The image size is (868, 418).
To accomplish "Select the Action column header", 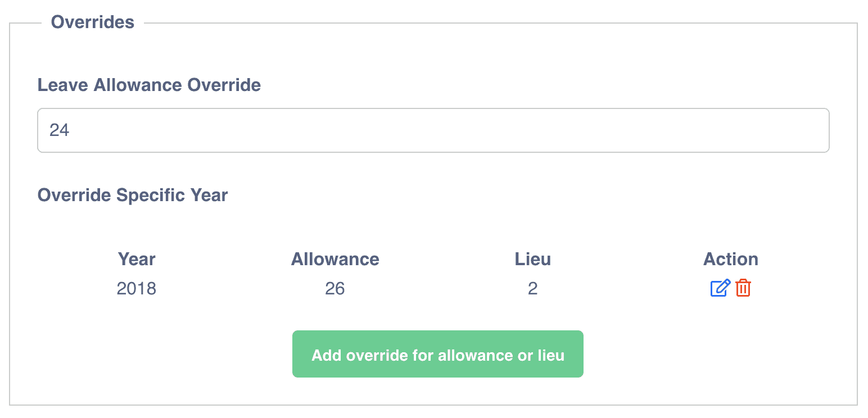I will (x=730, y=259).
